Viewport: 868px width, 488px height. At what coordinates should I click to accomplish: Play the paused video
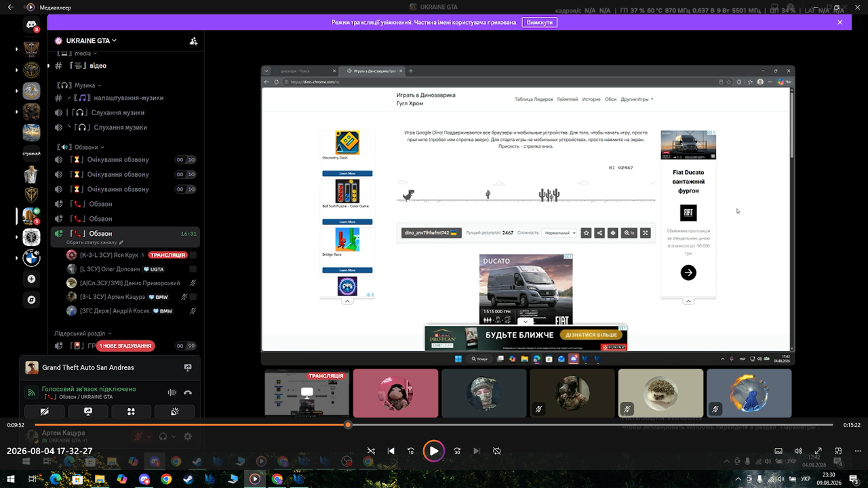click(x=434, y=451)
